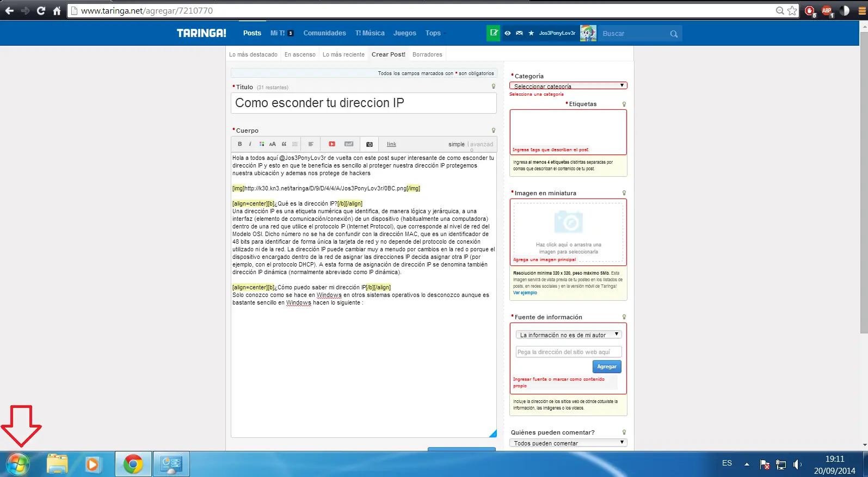868x477 pixels.
Task: Click help bulb next to Cuerpo
Action: click(494, 131)
